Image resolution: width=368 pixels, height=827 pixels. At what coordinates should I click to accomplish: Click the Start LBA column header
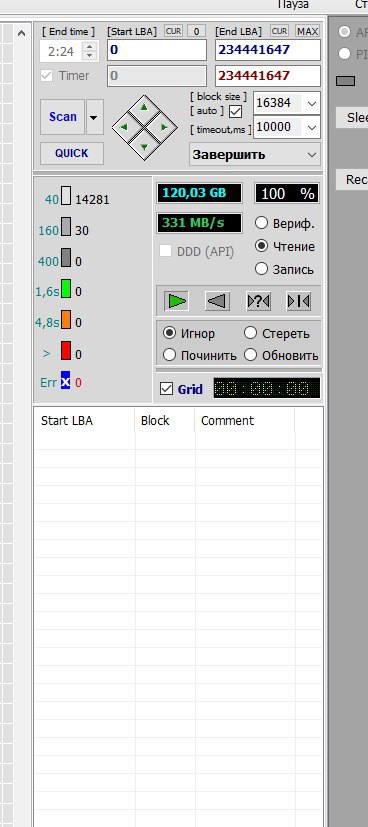[84, 420]
